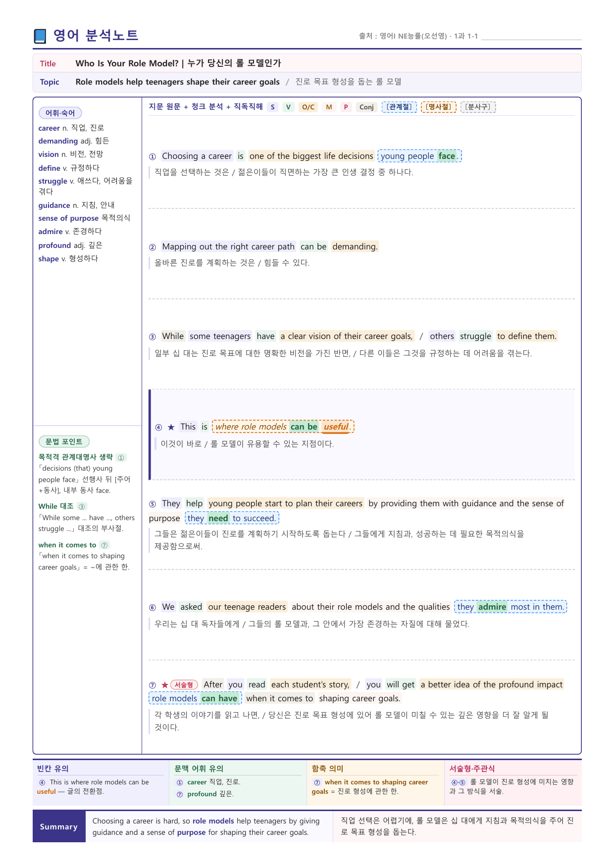Viewport: 614px width, 868px height.
Task: Click the orange word useful under 빈칸 유의
Action: pos(47,792)
